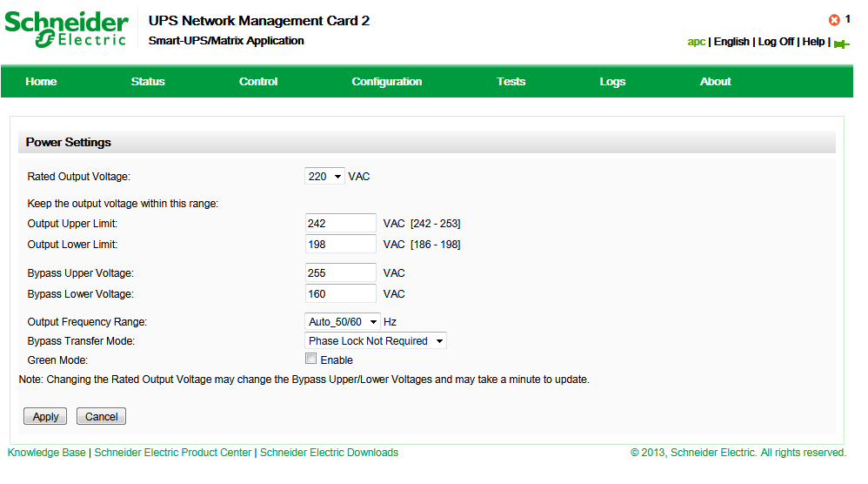Click the Output Lower Limit field
This screenshot has width=868, height=484.
(x=340, y=245)
